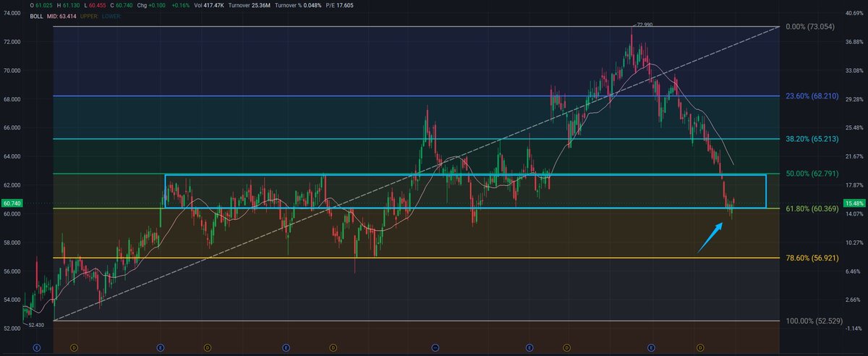Click the current price tag 60.740
This screenshot has height=356, width=868.
pos(11,203)
